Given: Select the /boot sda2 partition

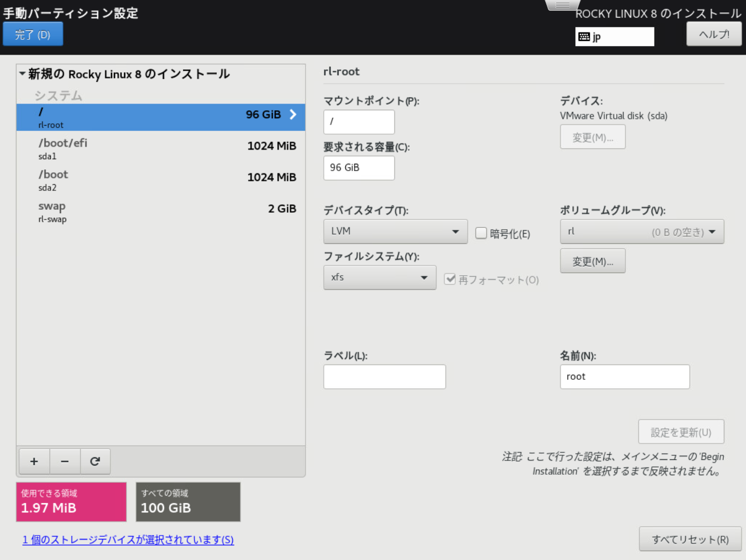Looking at the screenshot, I should coord(160,180).
